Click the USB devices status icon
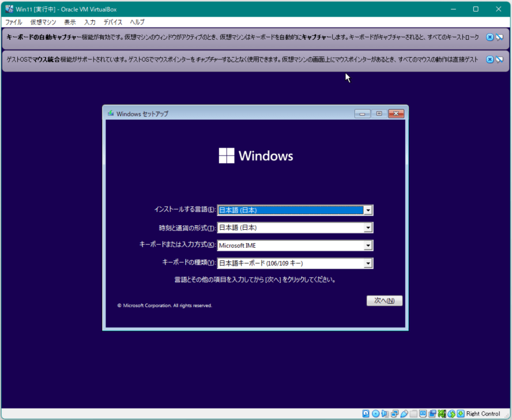 [404, 414]
